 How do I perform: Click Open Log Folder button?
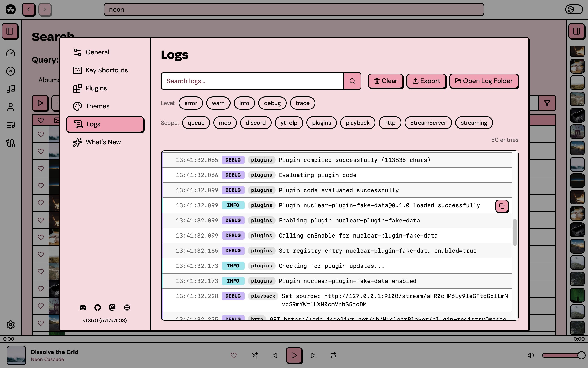(x=484, y=81)
